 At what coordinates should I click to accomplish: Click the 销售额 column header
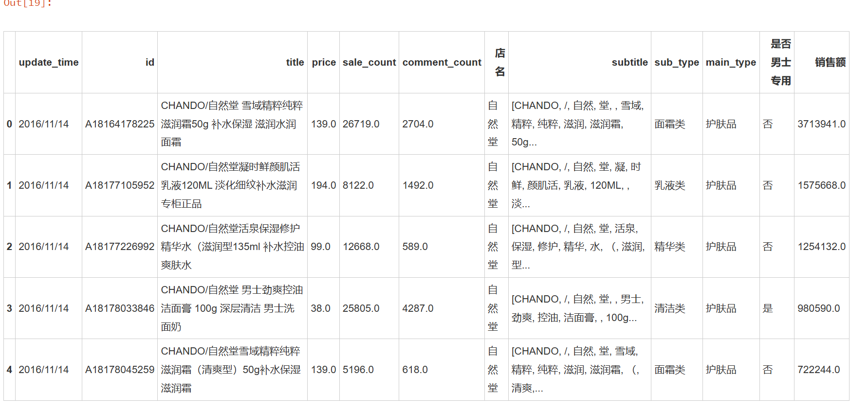coord(830,62)
